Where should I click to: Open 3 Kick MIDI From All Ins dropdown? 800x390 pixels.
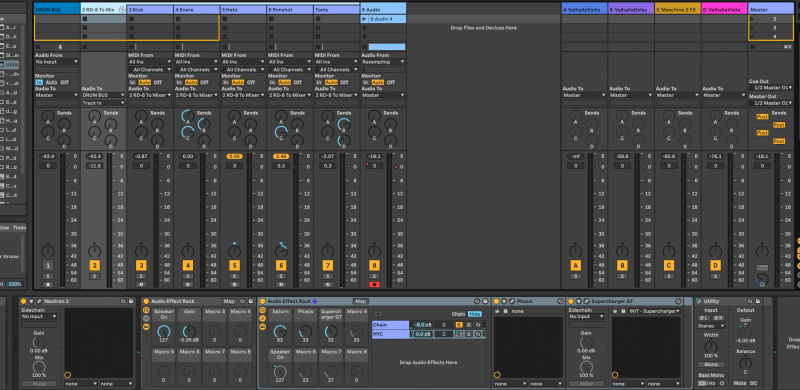[x=150, y=62]
